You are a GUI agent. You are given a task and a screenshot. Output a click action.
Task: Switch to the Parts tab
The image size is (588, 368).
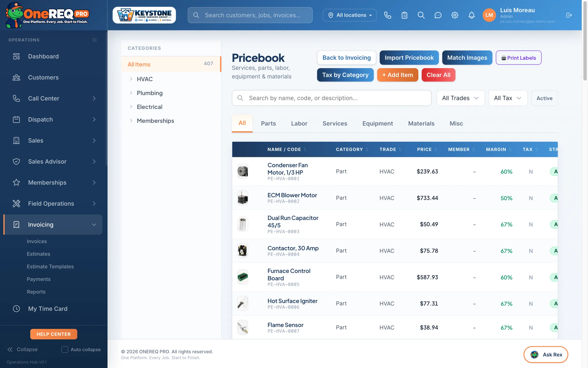268,123
